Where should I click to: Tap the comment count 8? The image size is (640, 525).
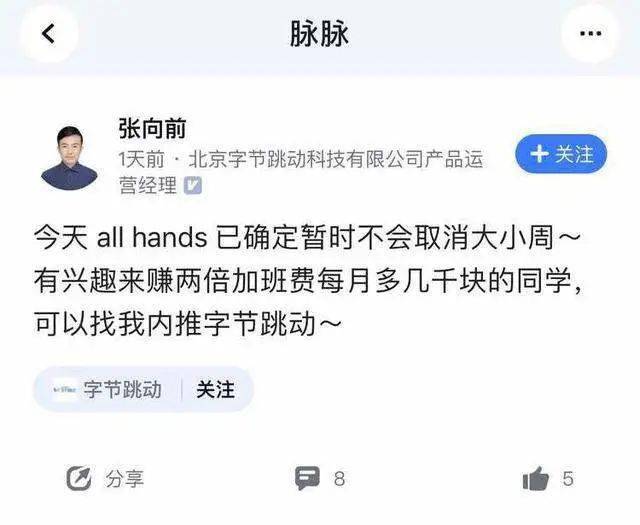coord(340,478)
